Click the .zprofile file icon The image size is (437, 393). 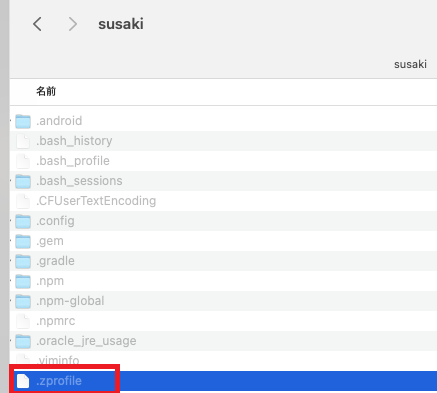[23, 381]
